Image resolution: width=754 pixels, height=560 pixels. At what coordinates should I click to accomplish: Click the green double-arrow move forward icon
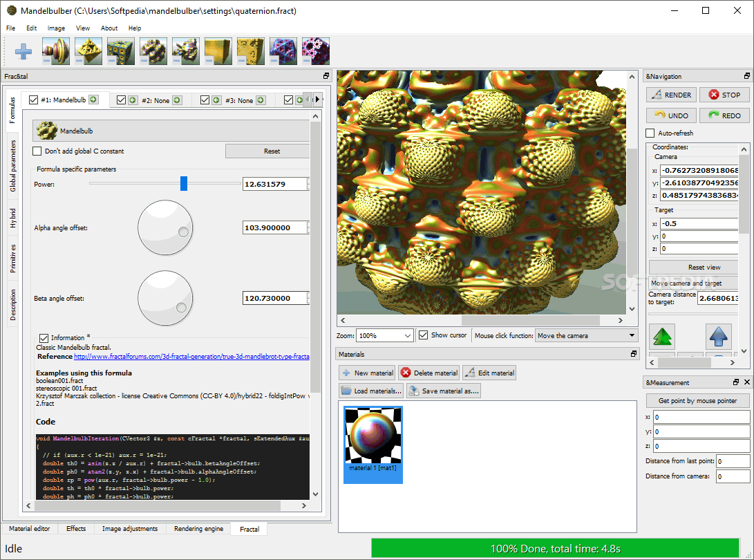(662, 336)
